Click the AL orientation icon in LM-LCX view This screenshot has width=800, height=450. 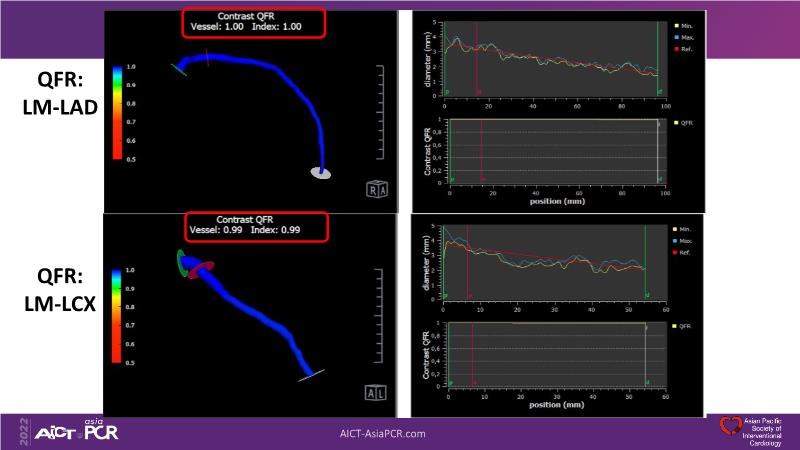377,391
